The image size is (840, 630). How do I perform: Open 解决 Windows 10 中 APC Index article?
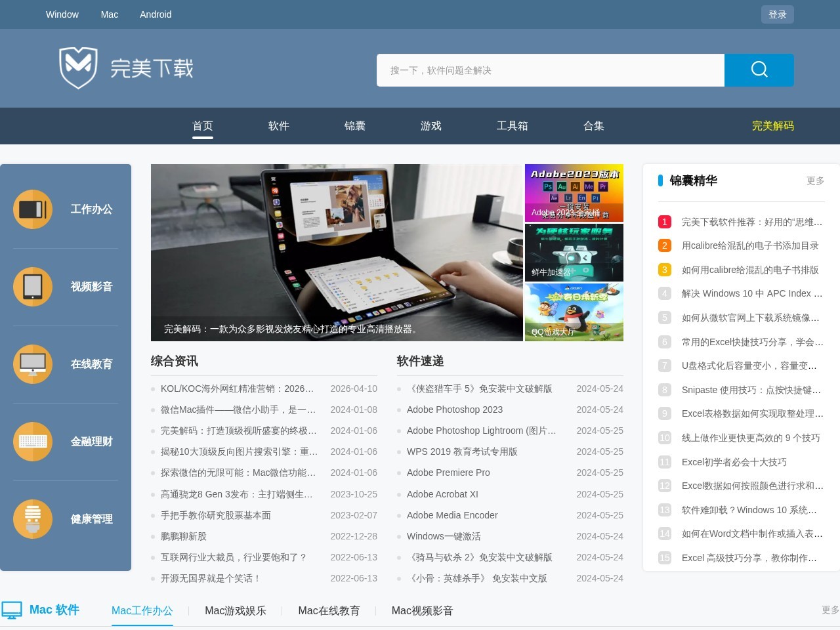coord(752,293)
